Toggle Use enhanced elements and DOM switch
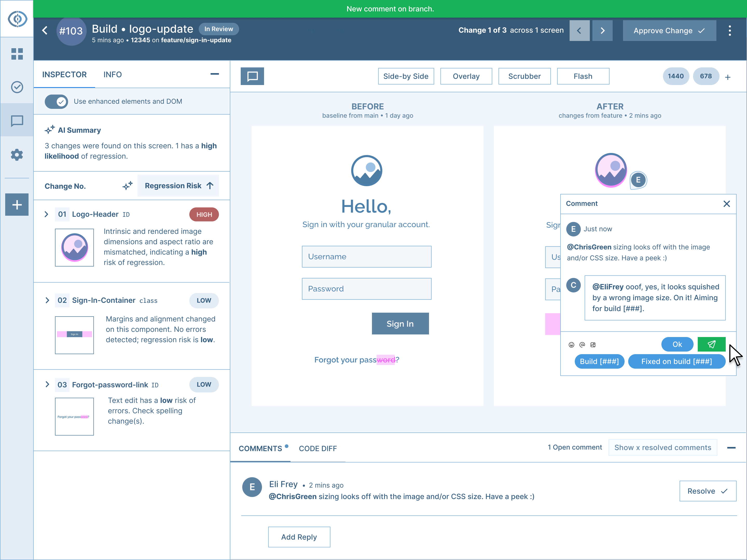The height and width of the screenshot is (560, 747). point(56,101)
